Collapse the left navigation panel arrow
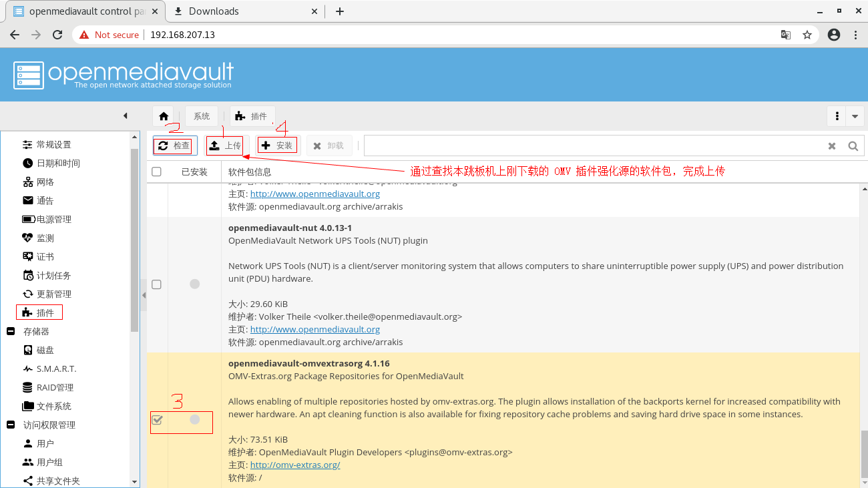The height and width of the screenshot is (488, 868). pyautogui.click(x=125, y=115)
